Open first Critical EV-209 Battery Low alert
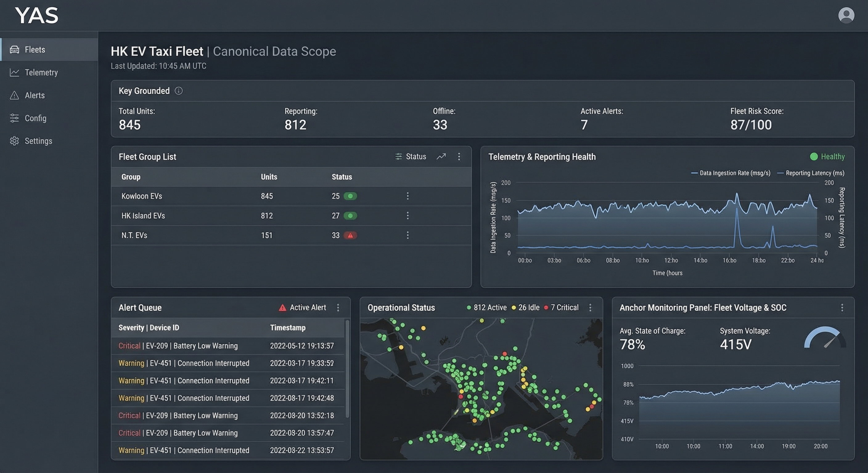Viewport: 868px width, 473px height. (x=178, y=346)
